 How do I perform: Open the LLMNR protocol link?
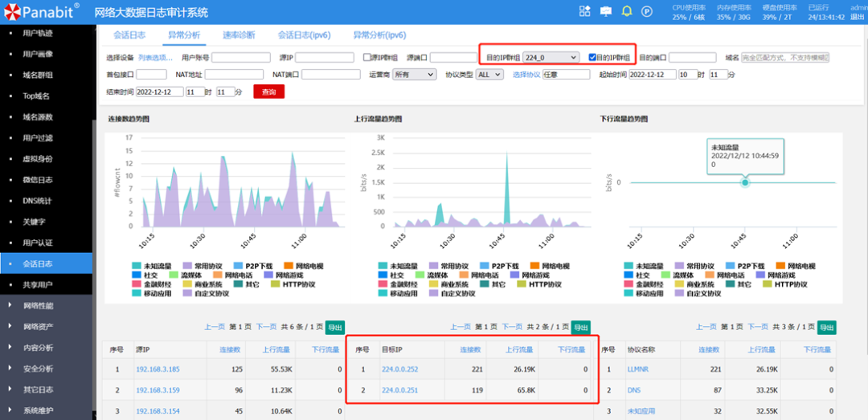coord(637,369)
